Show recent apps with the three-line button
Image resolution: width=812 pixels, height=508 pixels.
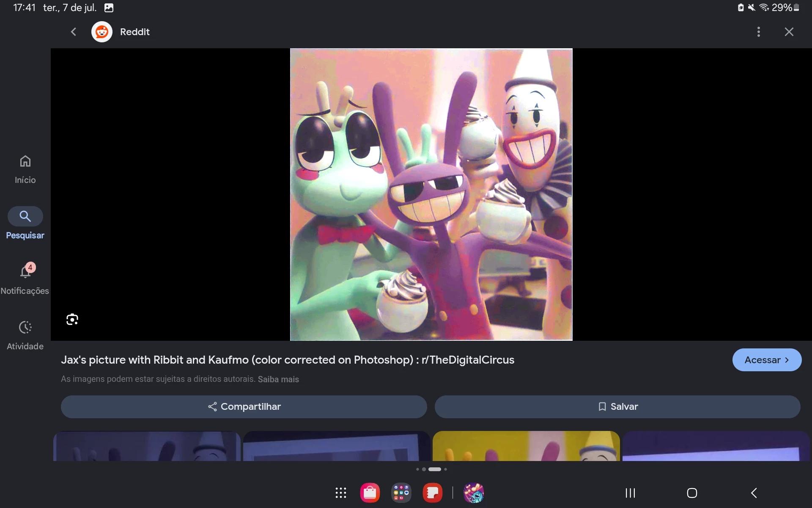pos(630,493)
